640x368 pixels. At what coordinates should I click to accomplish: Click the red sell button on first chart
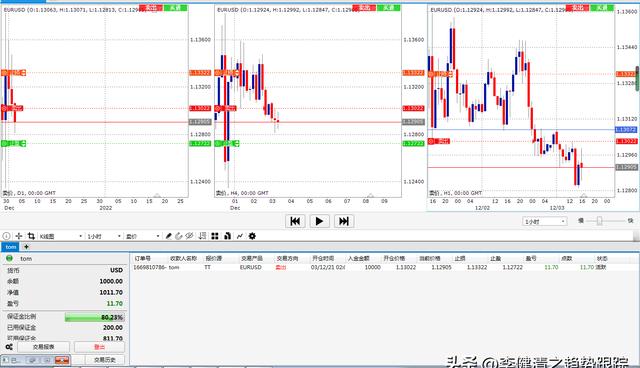click(151, 8)
